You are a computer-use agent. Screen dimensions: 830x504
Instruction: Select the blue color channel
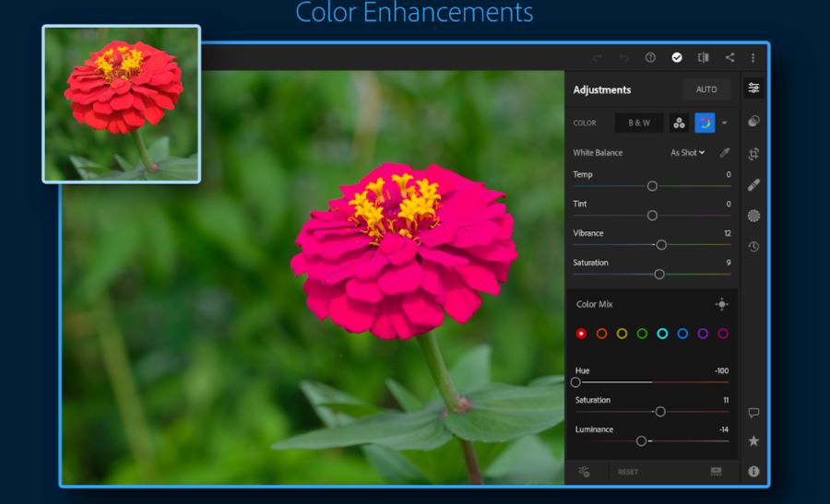pyautogui.click(x=682, y=334)
